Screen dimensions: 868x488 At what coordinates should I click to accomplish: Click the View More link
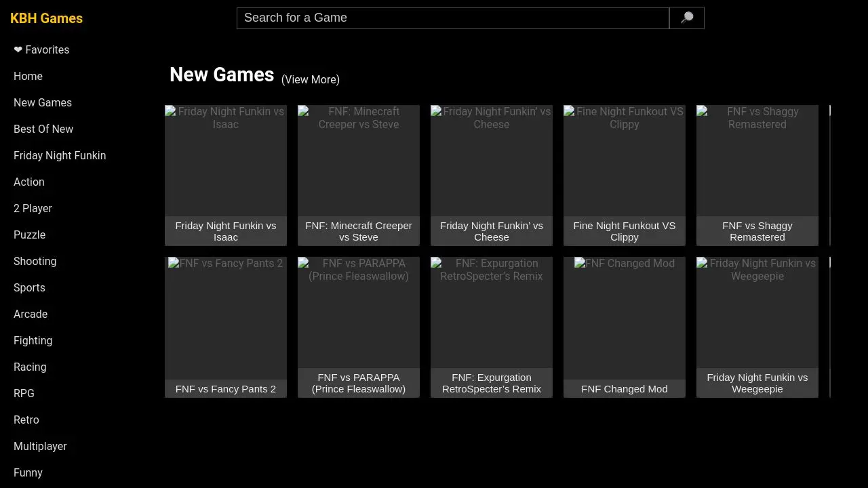pyautogui.click(x=311, y=79)
